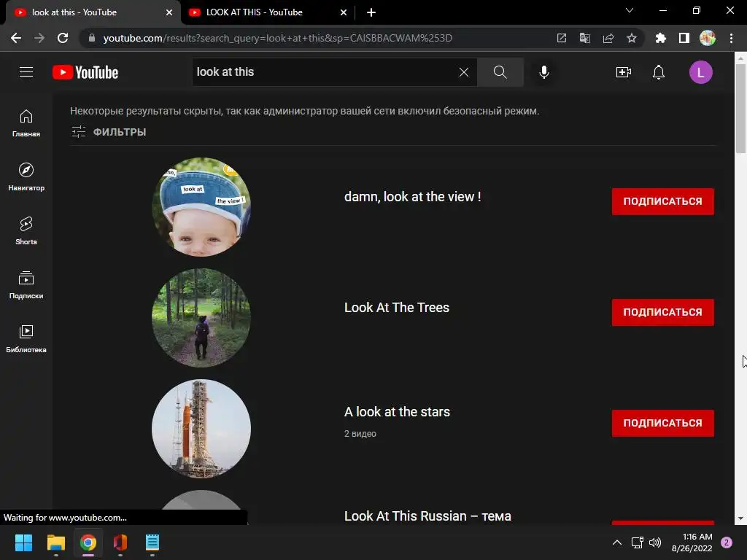Open the tab search chevron

(630, 10)
